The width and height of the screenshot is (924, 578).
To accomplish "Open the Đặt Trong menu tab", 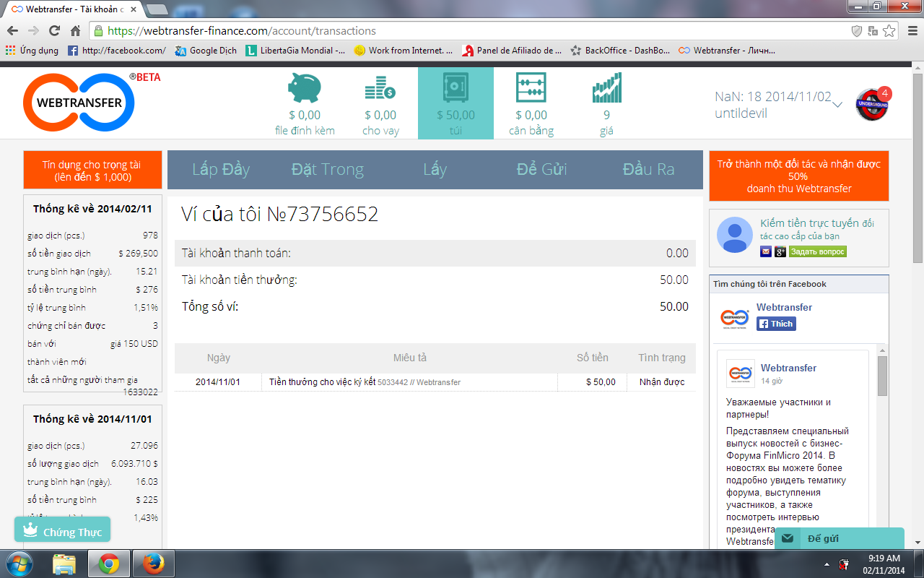I will (328, 169).
